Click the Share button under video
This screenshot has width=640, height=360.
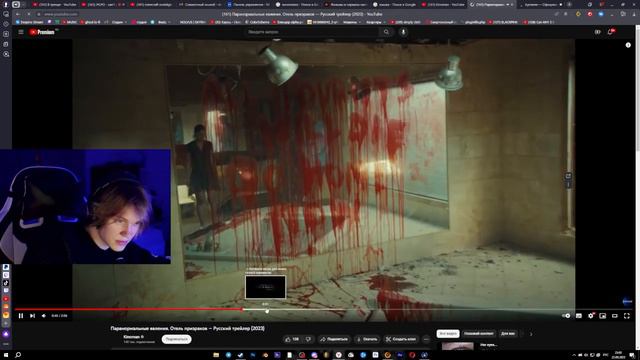tap(334, 339)
